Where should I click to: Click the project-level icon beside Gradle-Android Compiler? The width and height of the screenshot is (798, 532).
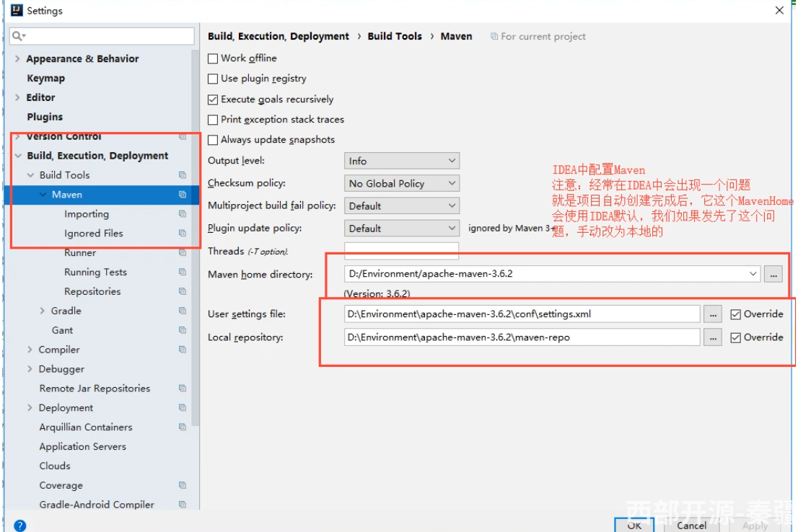[183, 505]
